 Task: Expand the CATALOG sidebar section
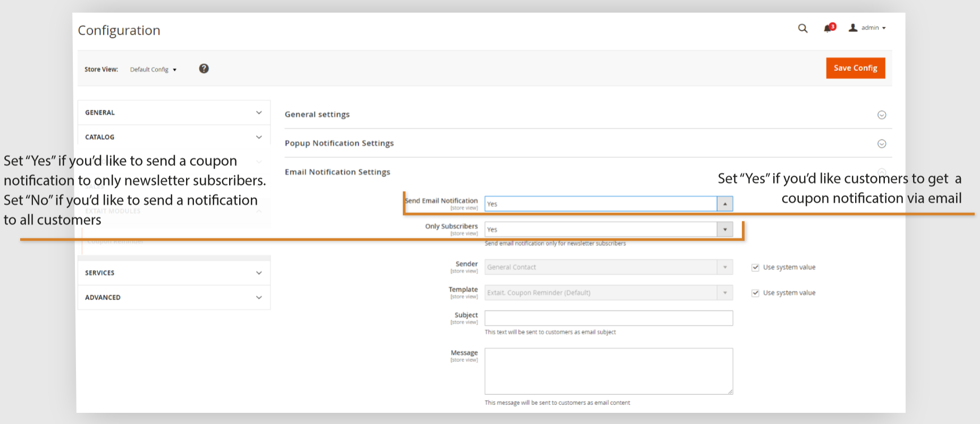(x=174, y=137)
